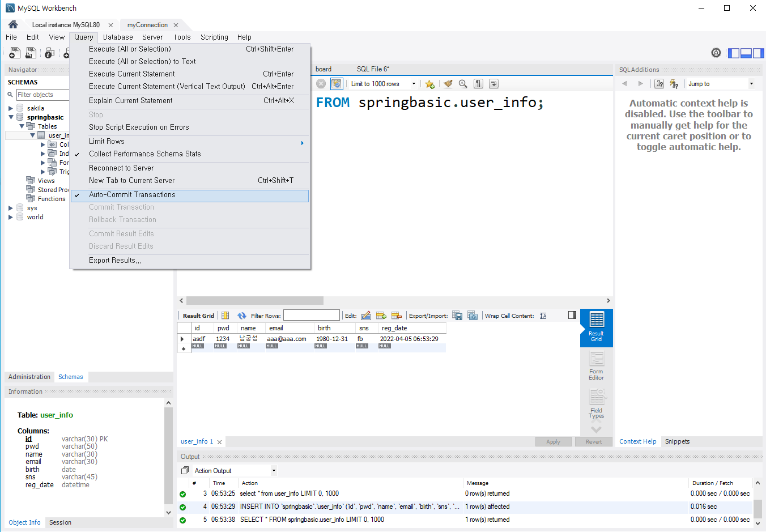Toggle Collect Performance Schema Stats
The width and height of the screenshot is (766, 532).
(190, 154)
